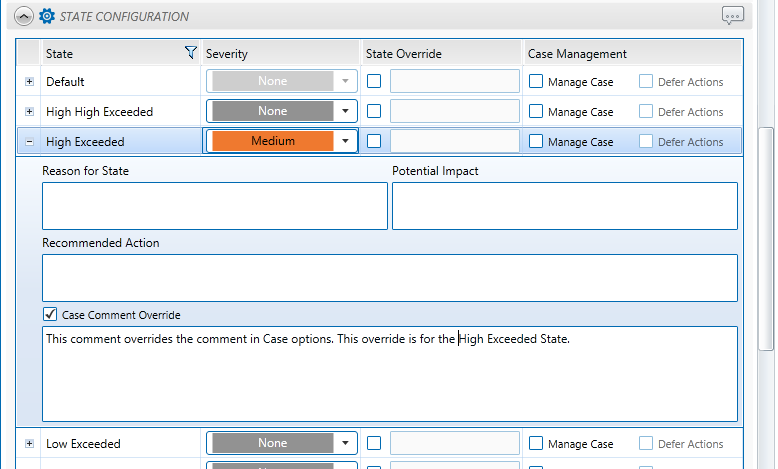778x469 pixels.
Task: Click the vertical scrollbar thumb
Action: click(766, 239)
